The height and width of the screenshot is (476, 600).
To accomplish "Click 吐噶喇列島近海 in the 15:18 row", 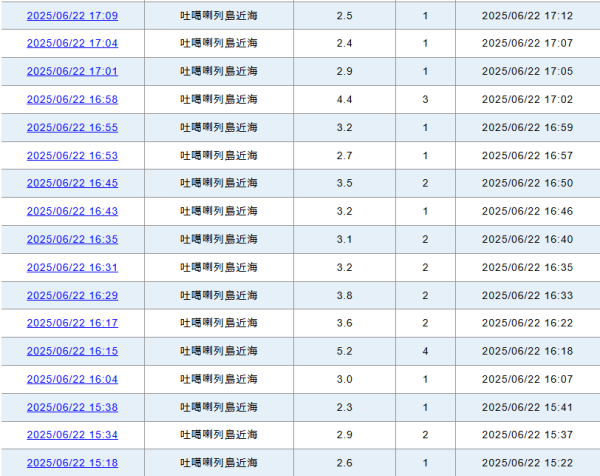I will [x=219, y=463].
